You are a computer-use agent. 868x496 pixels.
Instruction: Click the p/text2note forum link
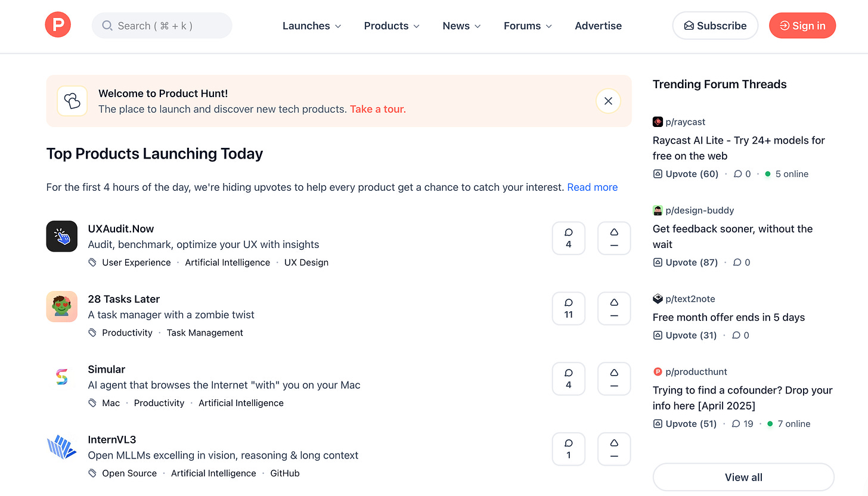[x=690, y=299]
